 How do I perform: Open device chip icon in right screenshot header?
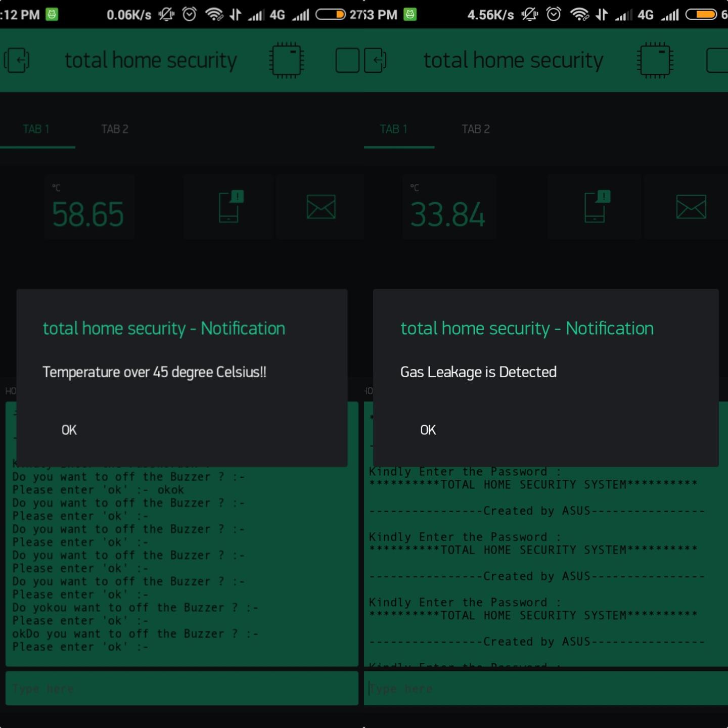click(655, 60)
